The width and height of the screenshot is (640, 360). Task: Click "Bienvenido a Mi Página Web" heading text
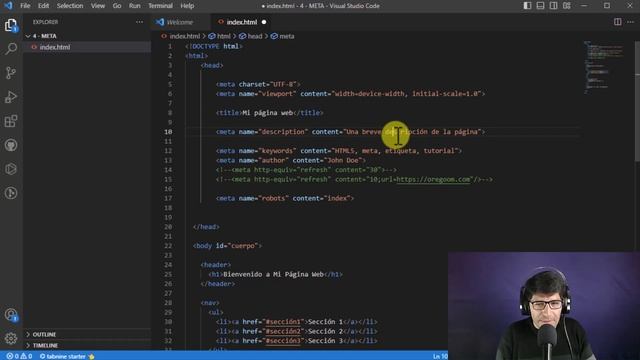point(273,274)
